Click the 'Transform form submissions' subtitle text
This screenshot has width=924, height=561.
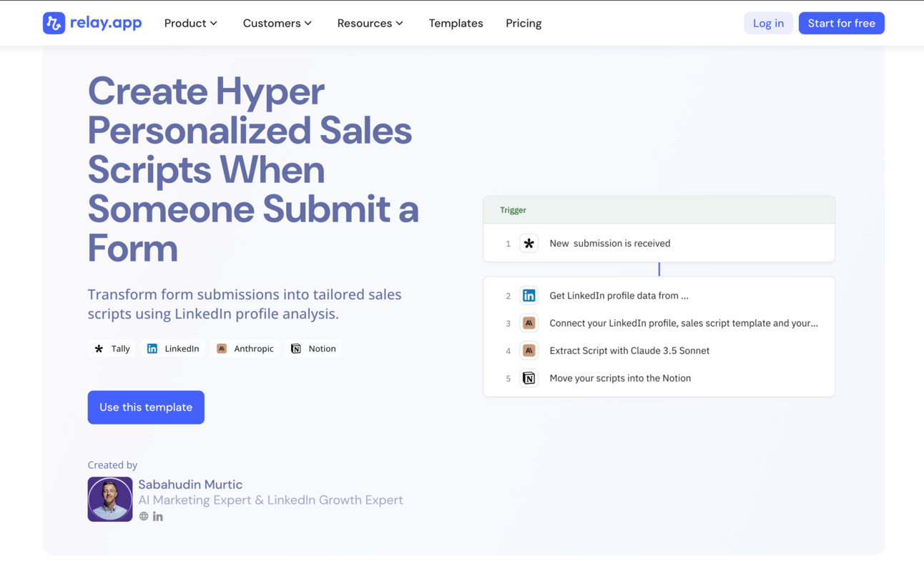(245, 304)
